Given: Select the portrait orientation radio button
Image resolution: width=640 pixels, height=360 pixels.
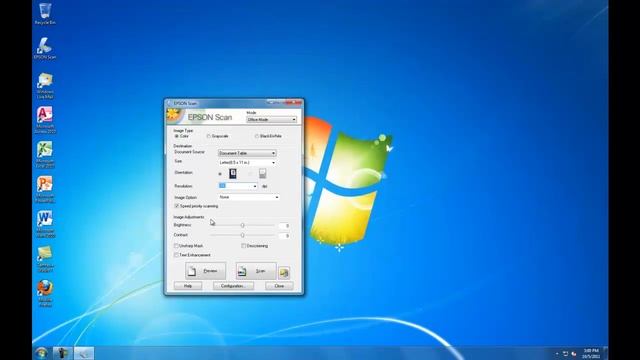Looking at the screenshot, I should click(220, 174).
